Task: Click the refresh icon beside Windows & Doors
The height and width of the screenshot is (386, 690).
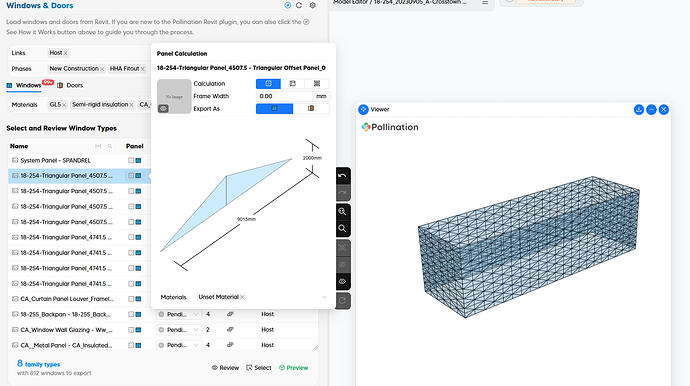Action: [x=299, y=5]
